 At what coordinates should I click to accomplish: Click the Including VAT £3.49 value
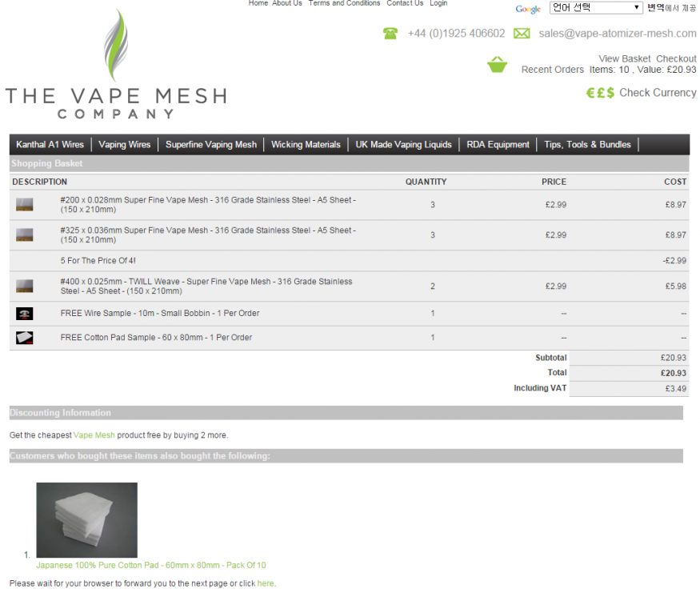tap(676, 389)
